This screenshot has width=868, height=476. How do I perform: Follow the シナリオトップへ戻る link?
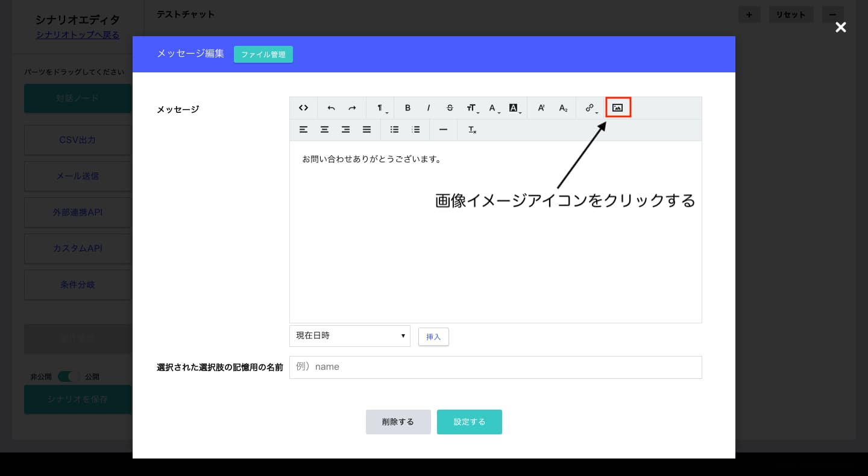click(78, 35)
